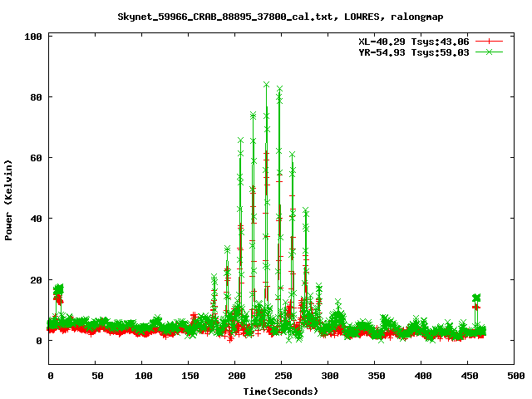Click the y-axis tick label 40

(x=36, y=219)
